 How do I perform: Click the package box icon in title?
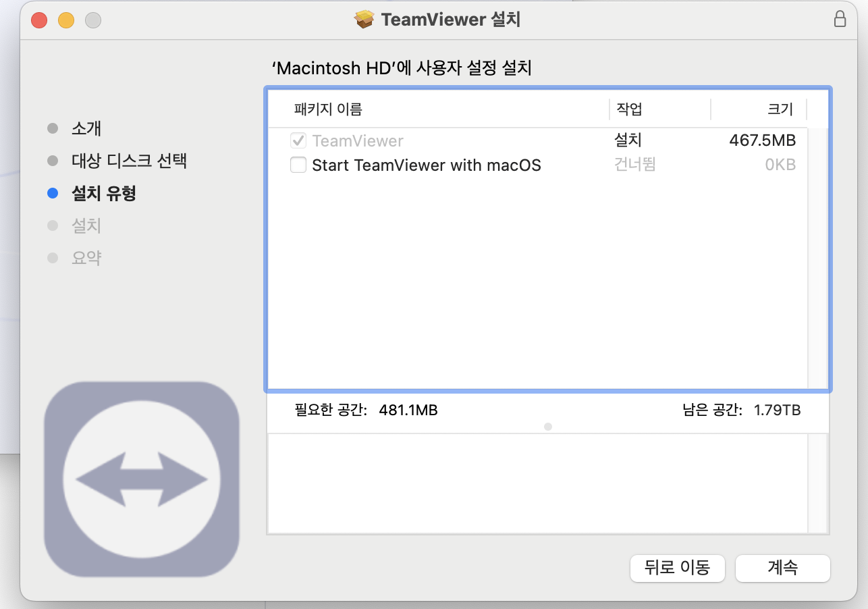coord(364,19)
